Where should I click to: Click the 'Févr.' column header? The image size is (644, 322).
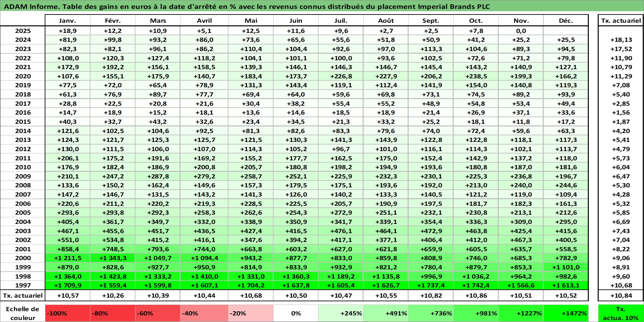point(113,20)
